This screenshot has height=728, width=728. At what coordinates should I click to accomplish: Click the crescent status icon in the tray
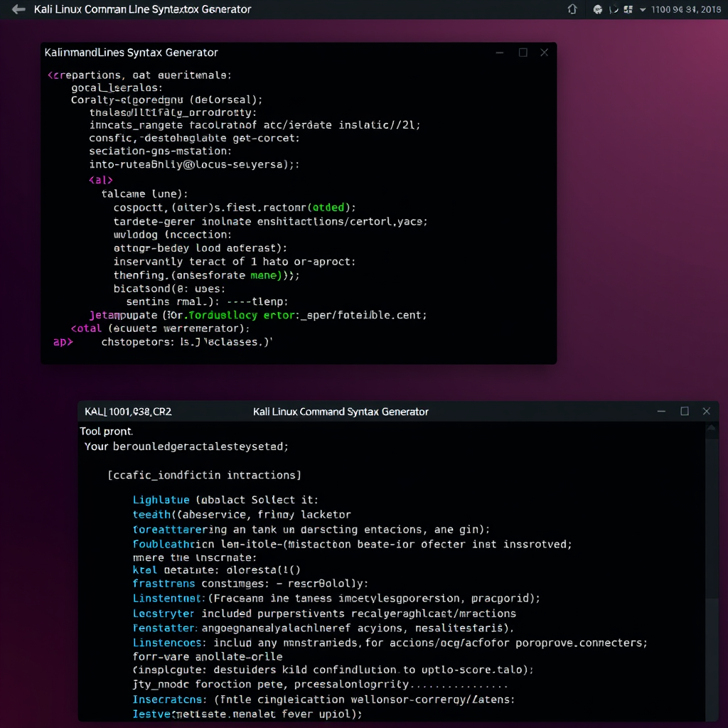614,9
